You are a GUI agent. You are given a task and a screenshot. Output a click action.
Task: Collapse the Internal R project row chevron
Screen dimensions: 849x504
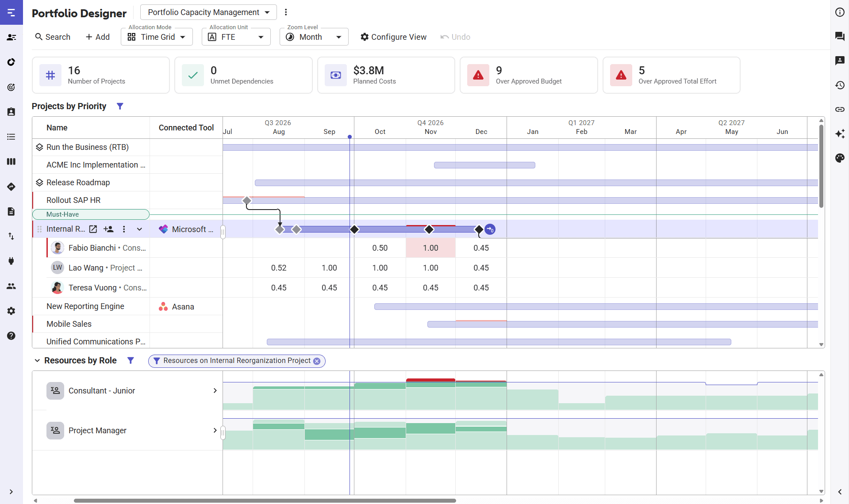[x=139, y=229]
